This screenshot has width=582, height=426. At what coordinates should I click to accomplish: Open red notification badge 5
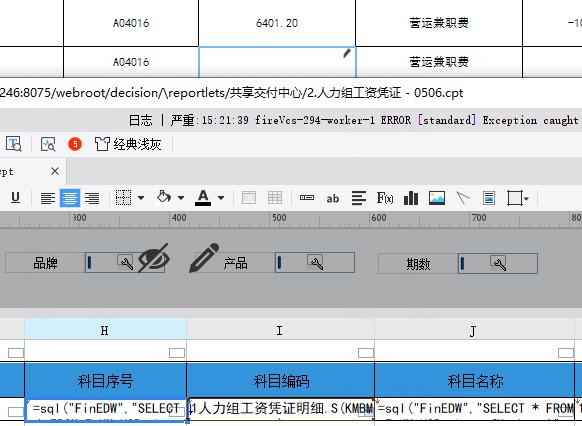tap(75, 144)
